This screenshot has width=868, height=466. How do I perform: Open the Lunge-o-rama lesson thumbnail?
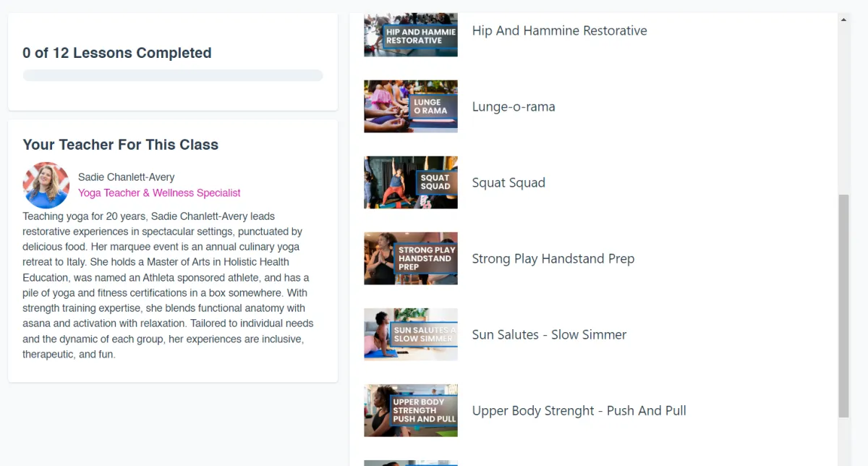(411, 106)
